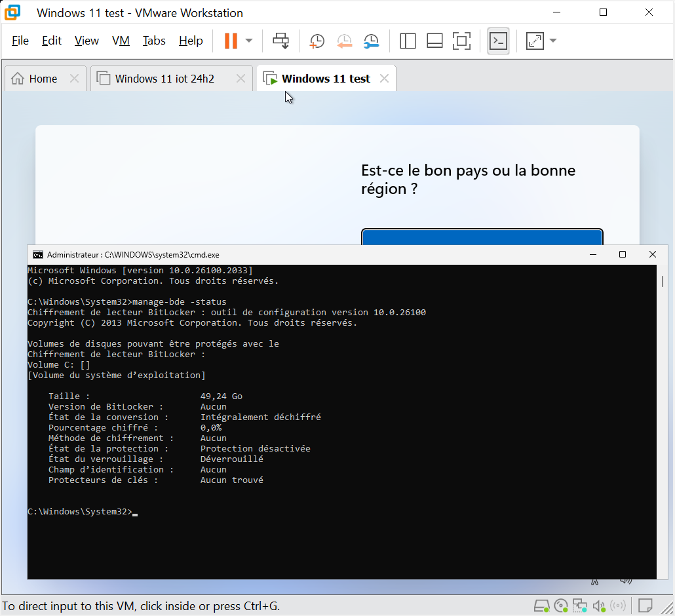
Task: Open the Tabs menu
Action: coord(154,41)
